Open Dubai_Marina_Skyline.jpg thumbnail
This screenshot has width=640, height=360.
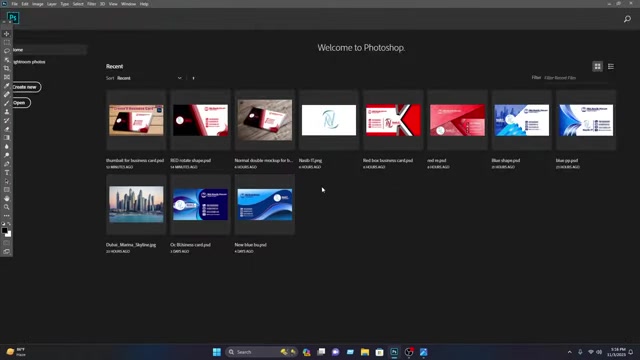[136, 204]
